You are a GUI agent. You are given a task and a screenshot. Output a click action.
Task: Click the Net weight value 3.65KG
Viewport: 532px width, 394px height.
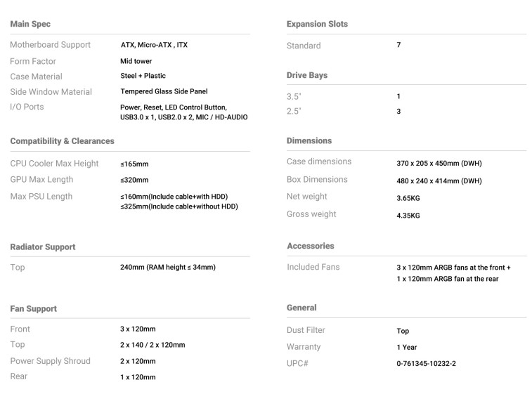tap(408, 198)
